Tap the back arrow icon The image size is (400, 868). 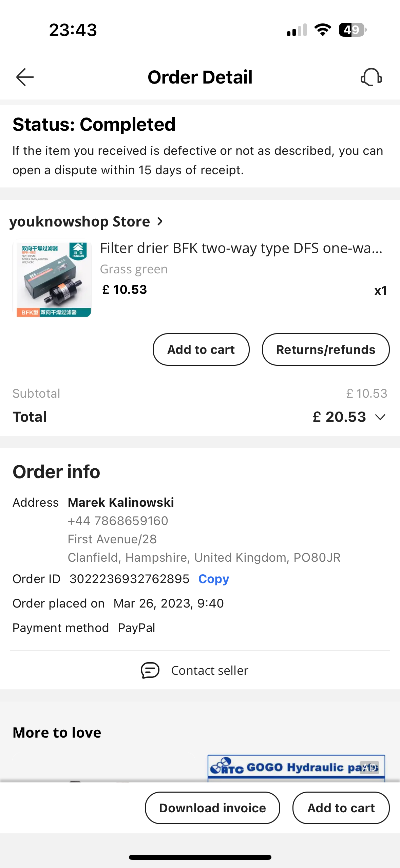coord(25,77)
